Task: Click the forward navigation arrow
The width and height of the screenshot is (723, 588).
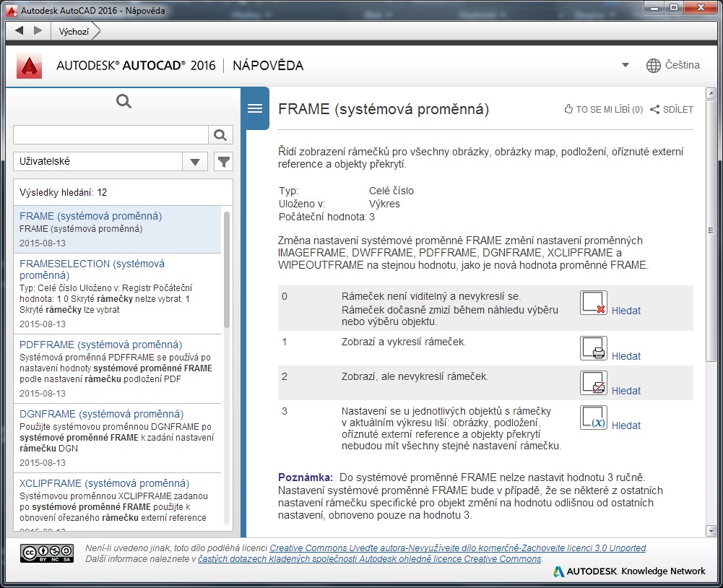Action: tap(38, 30)
